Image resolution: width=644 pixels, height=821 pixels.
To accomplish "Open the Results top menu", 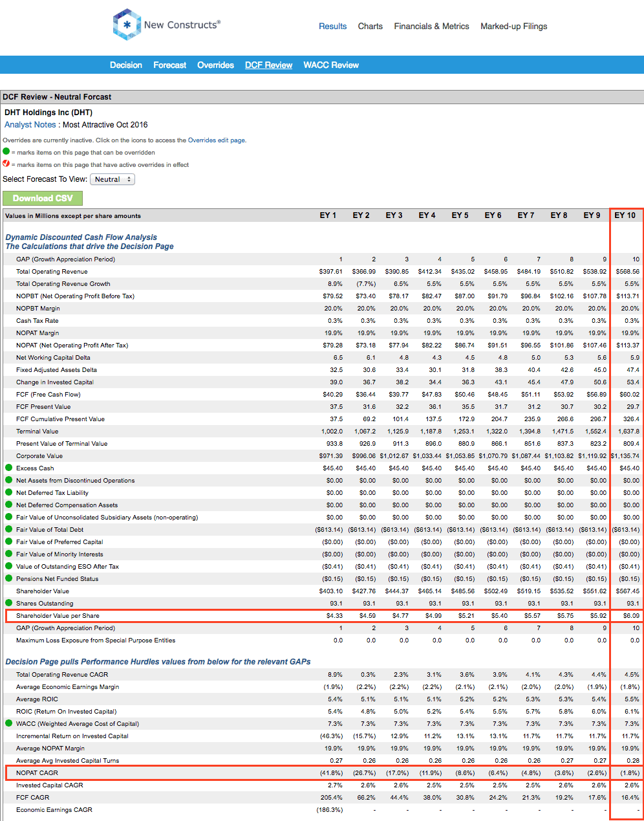I will click(x=332, y=27).
